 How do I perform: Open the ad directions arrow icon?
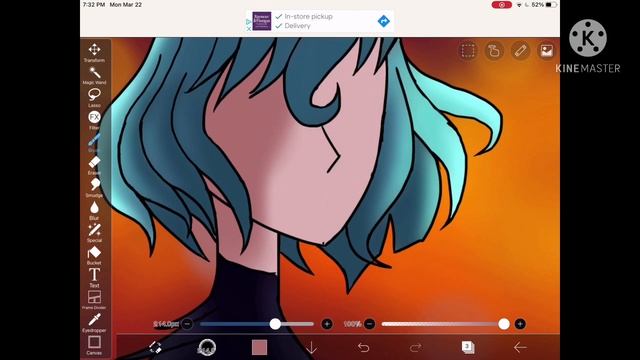click(x=384, y=21)
